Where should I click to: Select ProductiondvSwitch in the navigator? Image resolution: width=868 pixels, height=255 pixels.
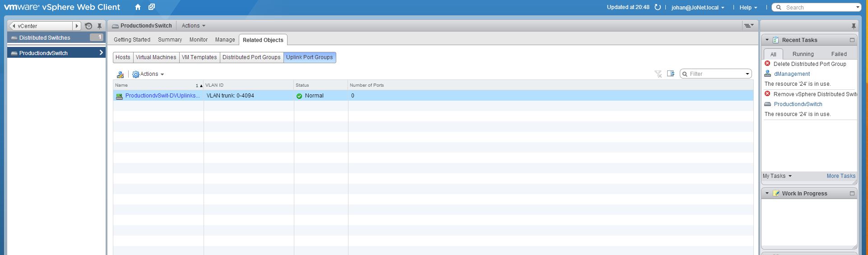click(x=57, y=53)
